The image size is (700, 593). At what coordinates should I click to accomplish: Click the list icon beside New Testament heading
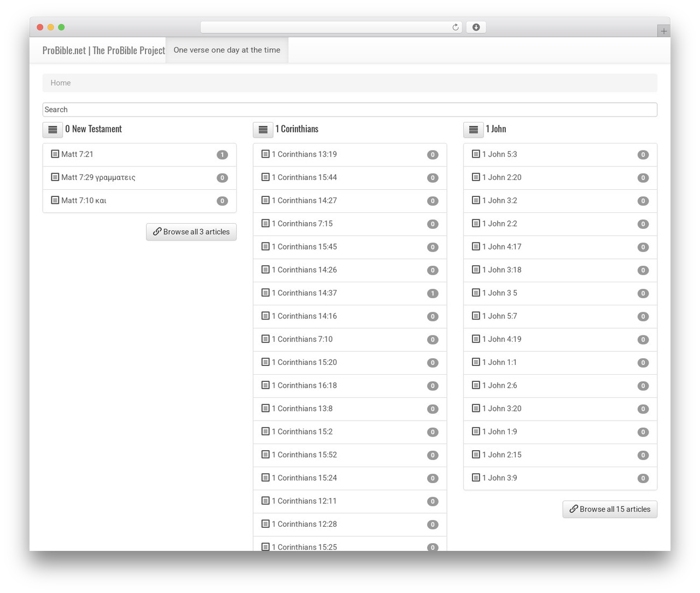[x=52, y=130]
